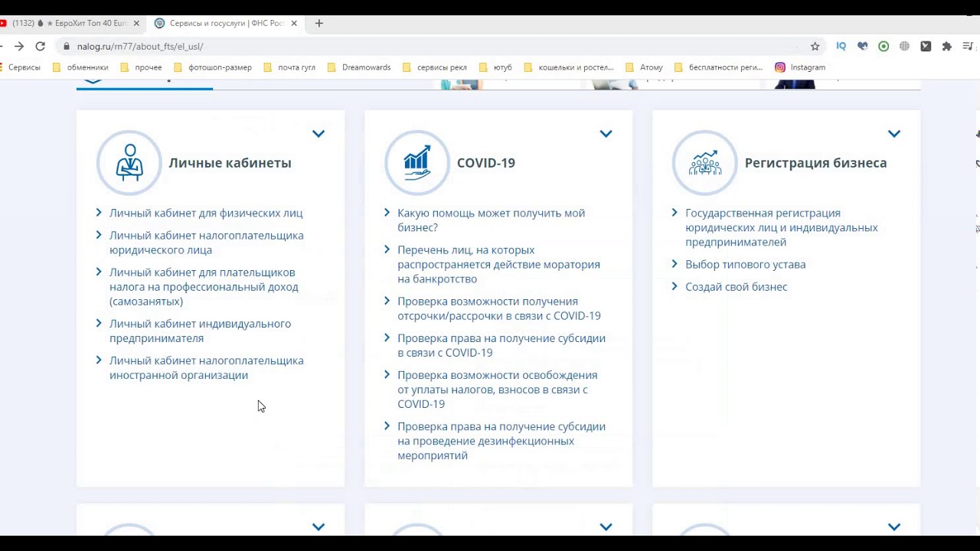Open Личный кабинет налогоплательщика юридического лица
The width and height of the screenshot is (980, 551).
(x=207, y=243)
